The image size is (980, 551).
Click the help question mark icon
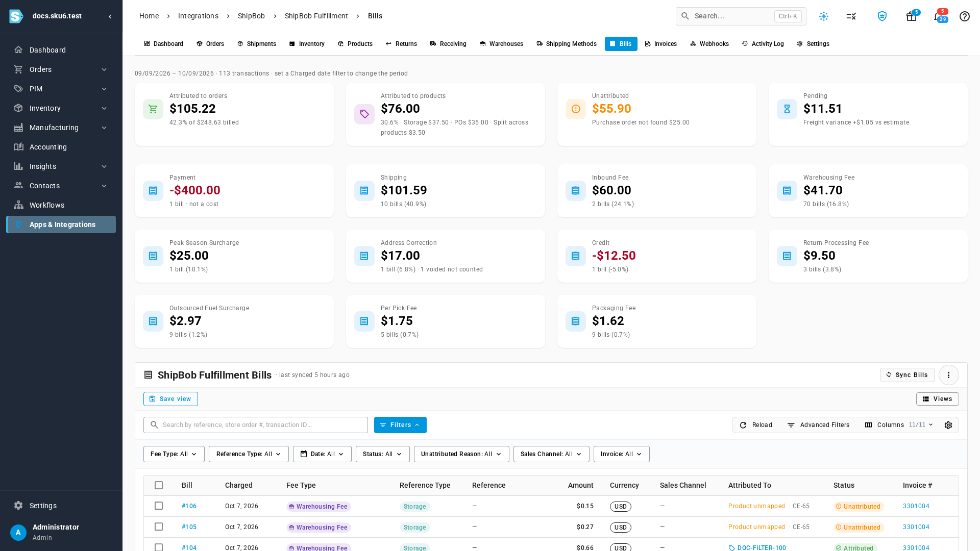click(x=964, y=16)
